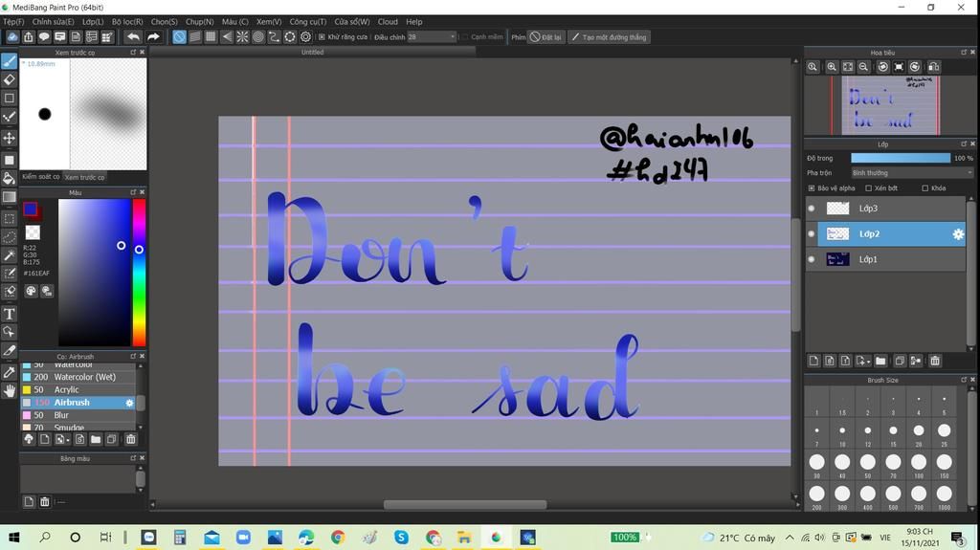Image resolution: width=980 pixels, height=550 pixels.
Task: Open Lớp2 layer settings gear
Action: pyautogui.click(x=957, y=234)
